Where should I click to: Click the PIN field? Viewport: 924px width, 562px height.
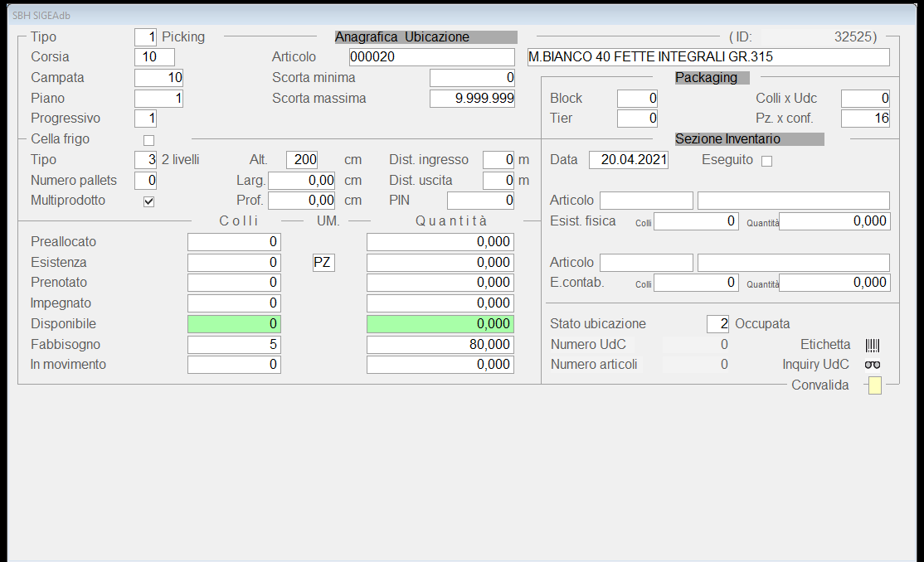[481, 201]
